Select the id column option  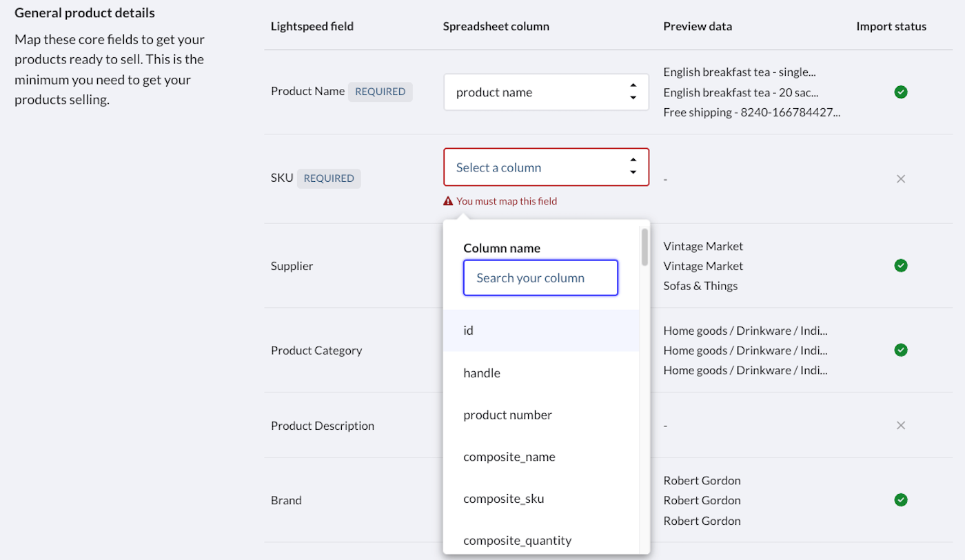coord(540,331)
